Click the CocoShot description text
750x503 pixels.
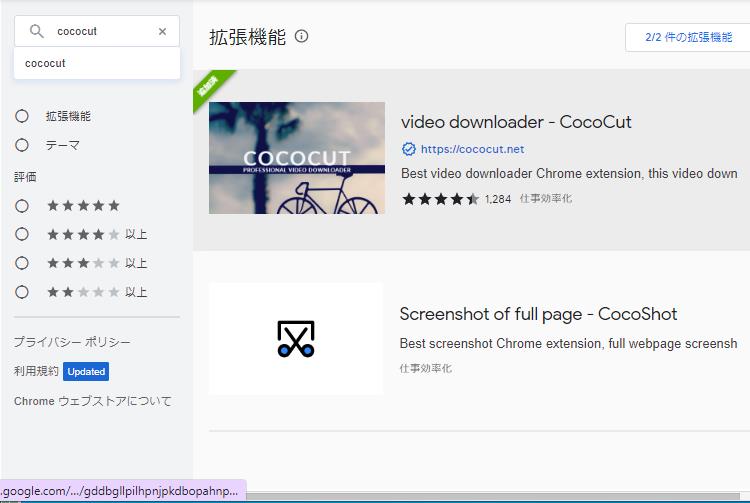pos(568,343)
